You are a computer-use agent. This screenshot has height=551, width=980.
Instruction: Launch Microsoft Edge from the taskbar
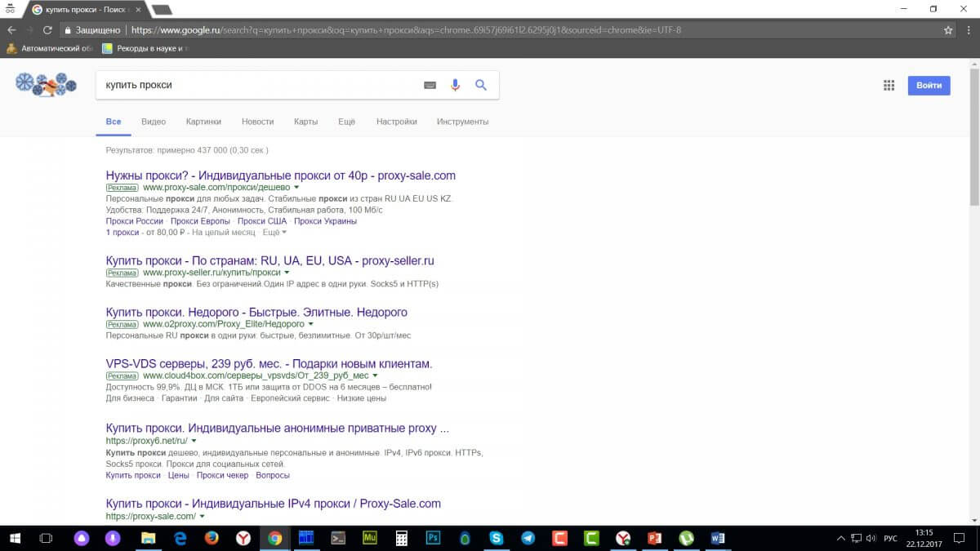[x=180, y=539]
